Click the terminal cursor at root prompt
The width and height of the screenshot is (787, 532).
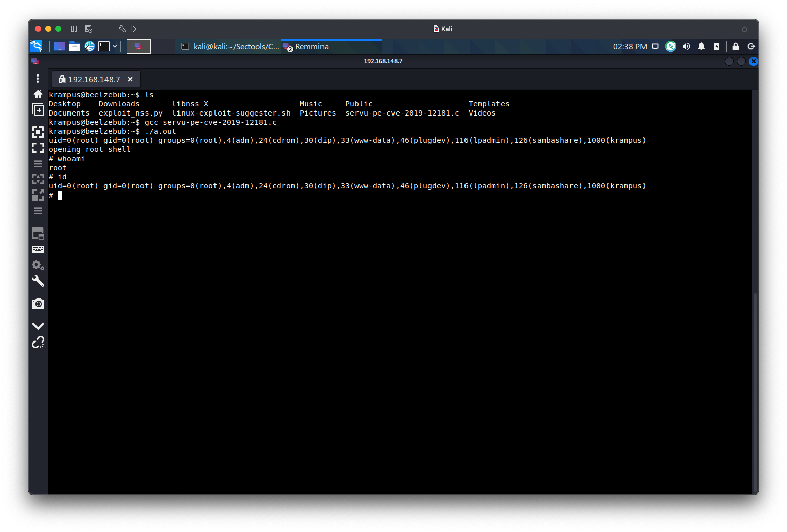(x=60, y=195)
